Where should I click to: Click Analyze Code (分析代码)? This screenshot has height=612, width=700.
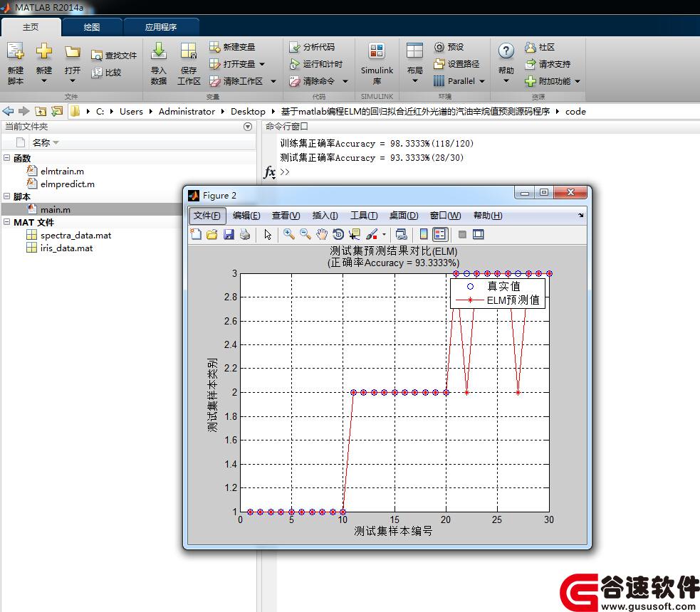click(x=312, y=47)
